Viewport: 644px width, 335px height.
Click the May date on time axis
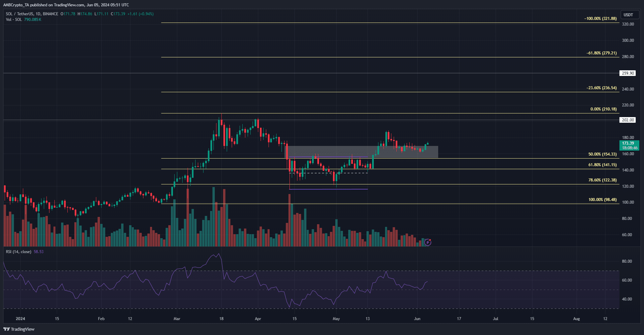pyautogui.click(x=336, y=319)
